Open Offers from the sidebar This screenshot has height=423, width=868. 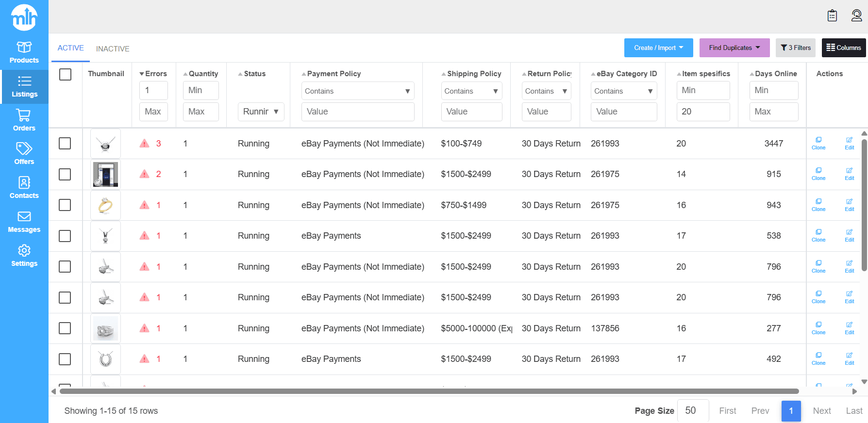pos(24,154)
